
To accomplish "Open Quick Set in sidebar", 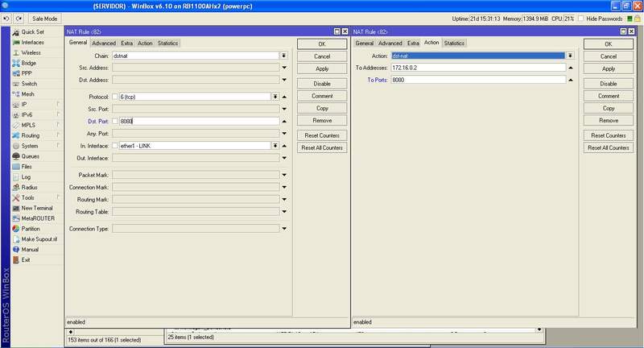I will pyautogui.click(x=32, y=32).
